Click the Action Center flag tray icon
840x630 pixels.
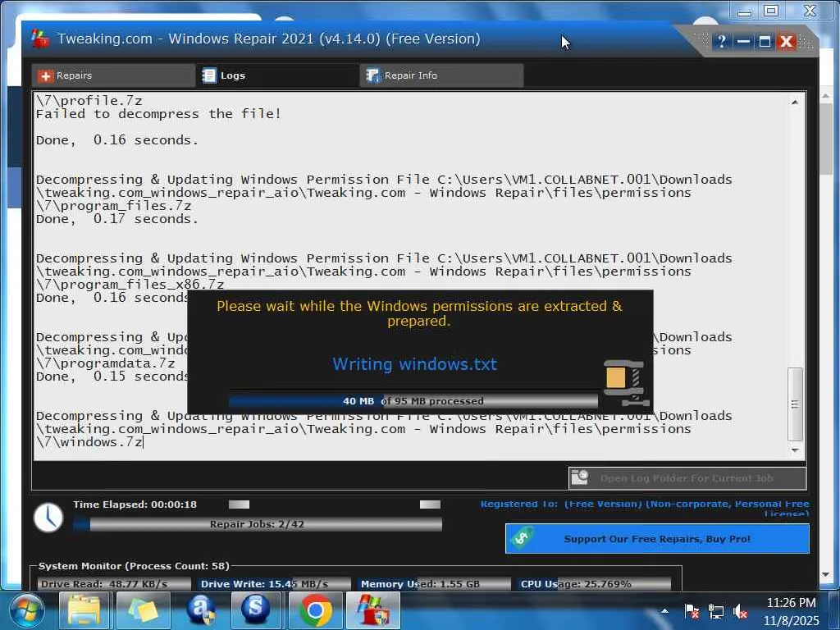coord(692,611)
